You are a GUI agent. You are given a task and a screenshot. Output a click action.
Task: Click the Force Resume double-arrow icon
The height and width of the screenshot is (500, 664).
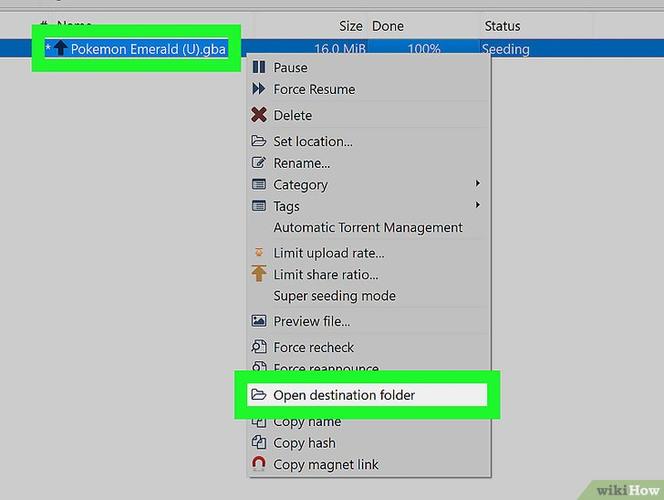pos(259,89)
